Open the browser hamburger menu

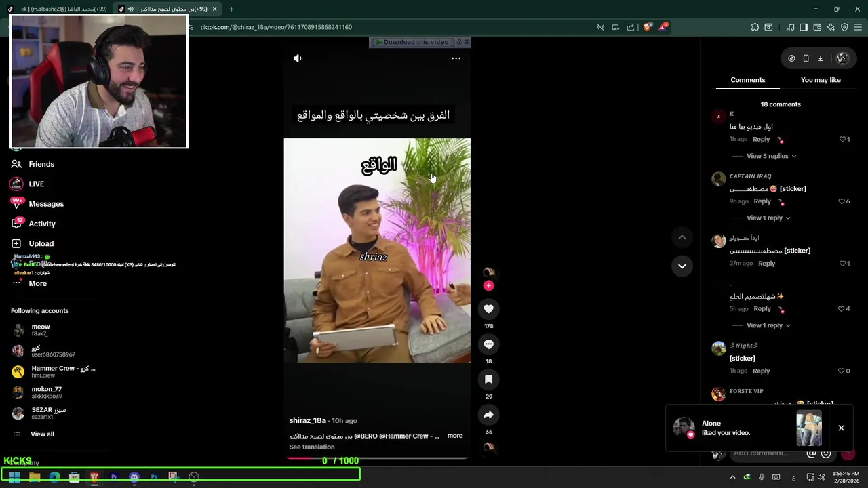click(x=858, y=27)
